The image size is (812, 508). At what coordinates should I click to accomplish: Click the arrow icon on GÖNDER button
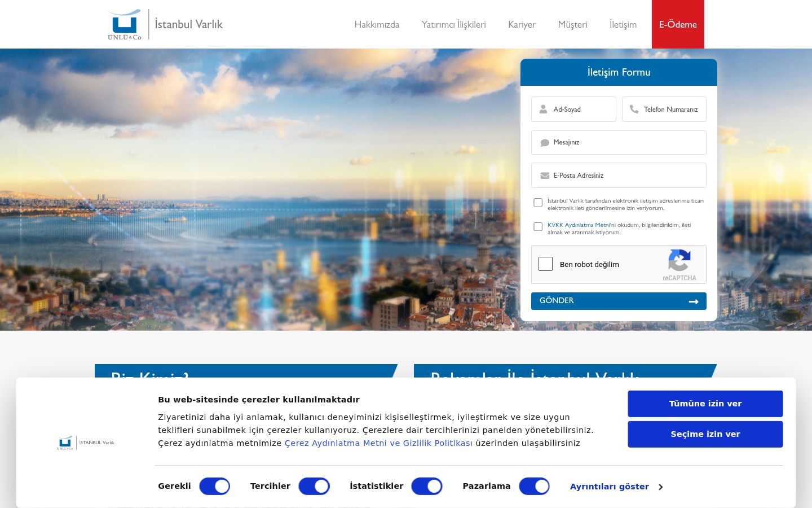pos(694,301)
